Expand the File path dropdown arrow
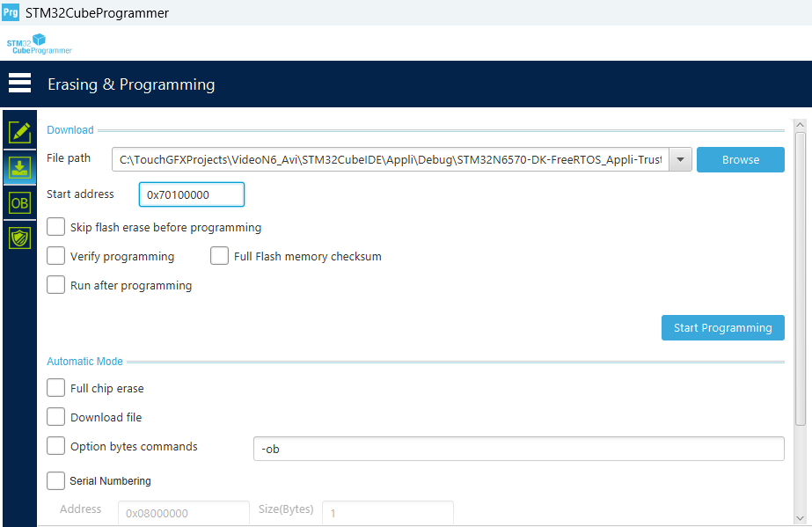The image size is (812, 527). (x=680, y=159)
